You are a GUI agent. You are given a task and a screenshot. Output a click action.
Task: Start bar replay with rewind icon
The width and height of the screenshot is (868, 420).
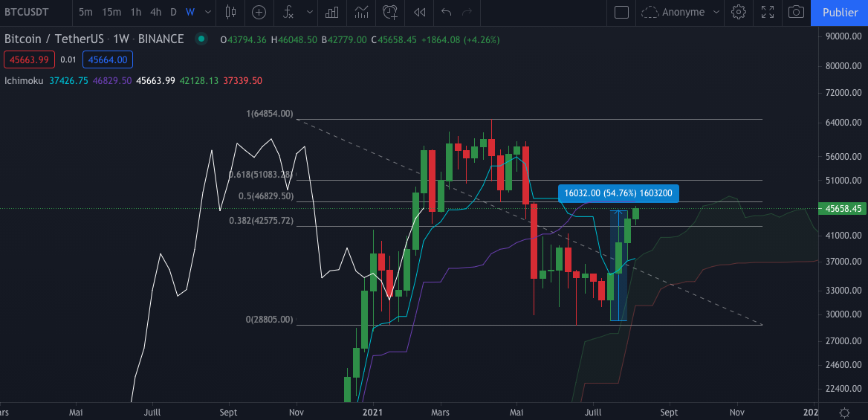(x=420, y=12)
